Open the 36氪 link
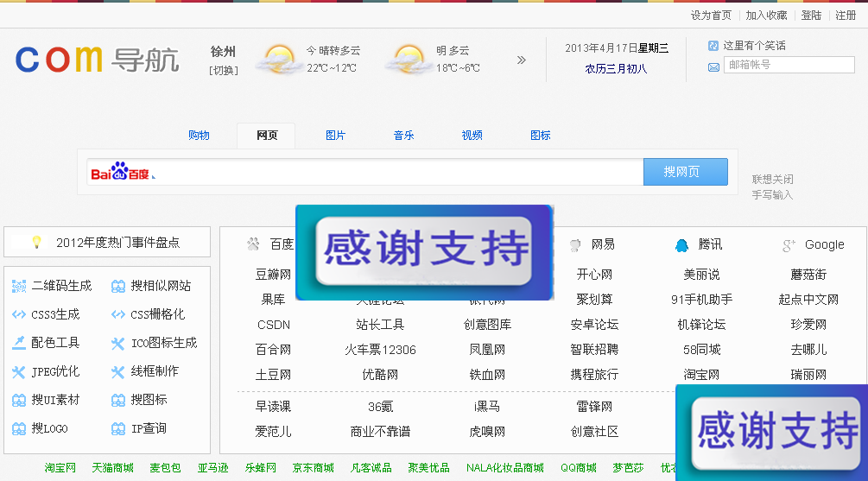Viewport: 868px width, 481px height. pos(380,407)
